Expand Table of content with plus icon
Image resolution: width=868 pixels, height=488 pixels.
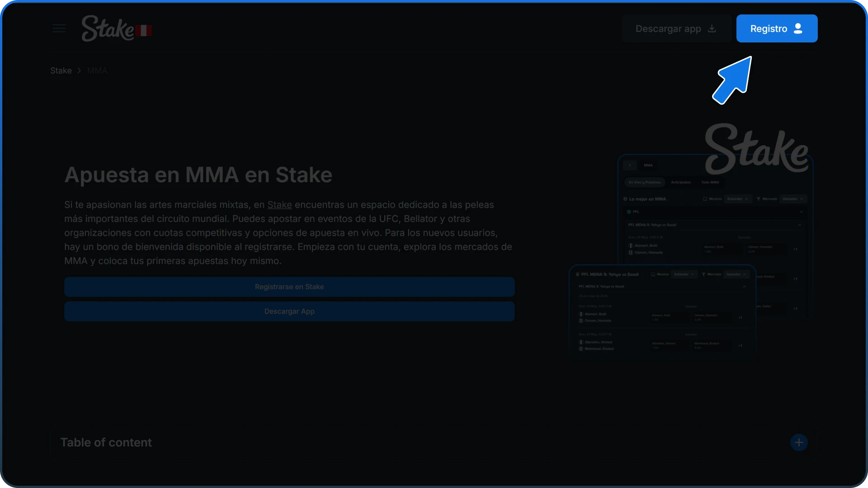(799, 442)
